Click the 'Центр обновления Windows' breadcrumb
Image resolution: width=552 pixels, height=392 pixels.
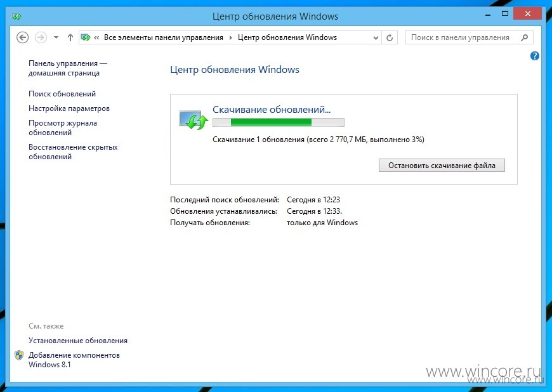[x=287, y=37]
